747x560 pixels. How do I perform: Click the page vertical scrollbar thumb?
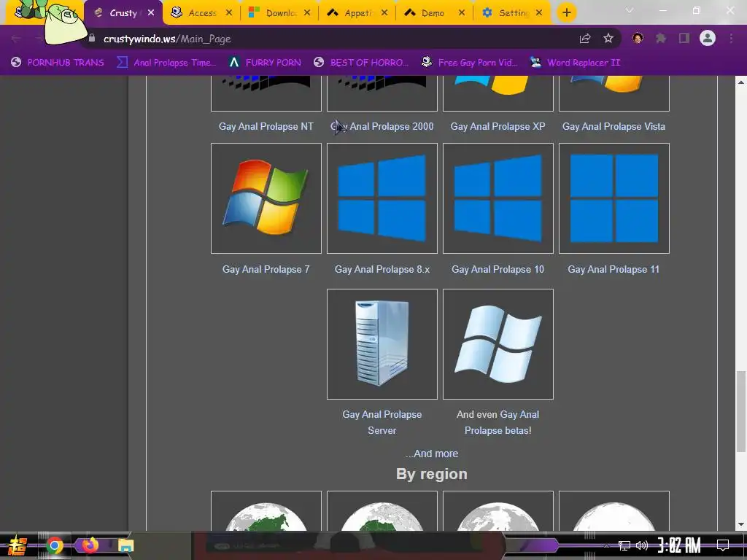(x=741, y=411)
